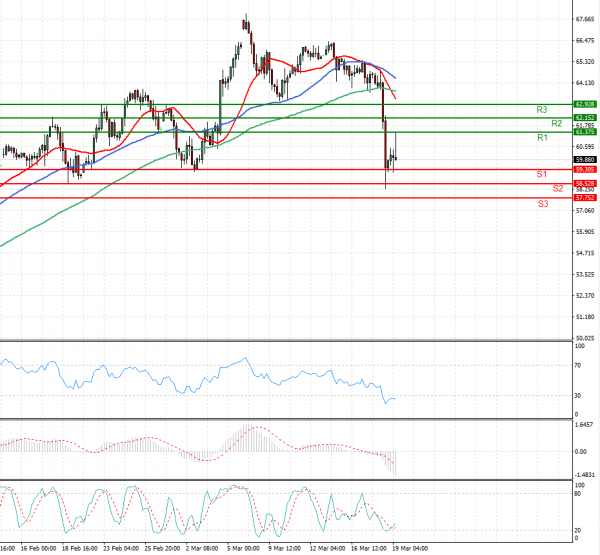Click the MACD -1.4831 scale value
Viewport: 600px width, 555px height.
[x=585, y=475]
